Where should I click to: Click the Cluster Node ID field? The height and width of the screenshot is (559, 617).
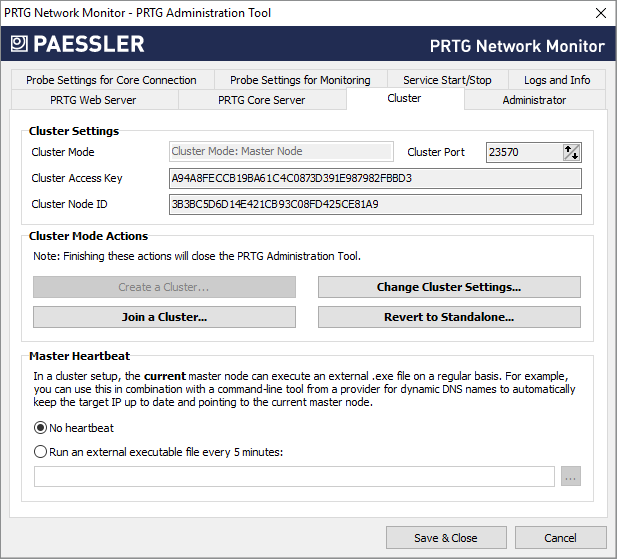(x=375, y=204)
